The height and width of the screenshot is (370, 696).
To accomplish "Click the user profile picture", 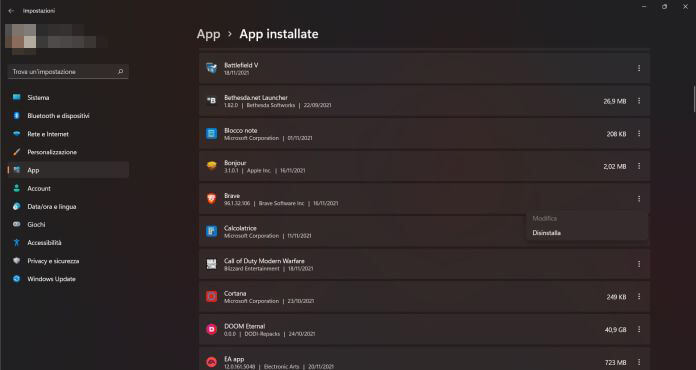I will click(x=20, y=38).
